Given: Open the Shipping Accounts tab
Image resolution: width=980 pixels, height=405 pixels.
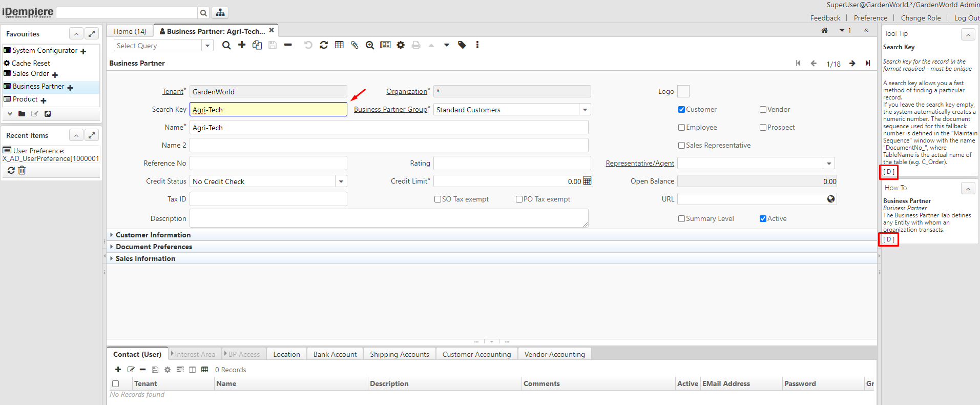Looking at the screenshot, I should (400, 354).
